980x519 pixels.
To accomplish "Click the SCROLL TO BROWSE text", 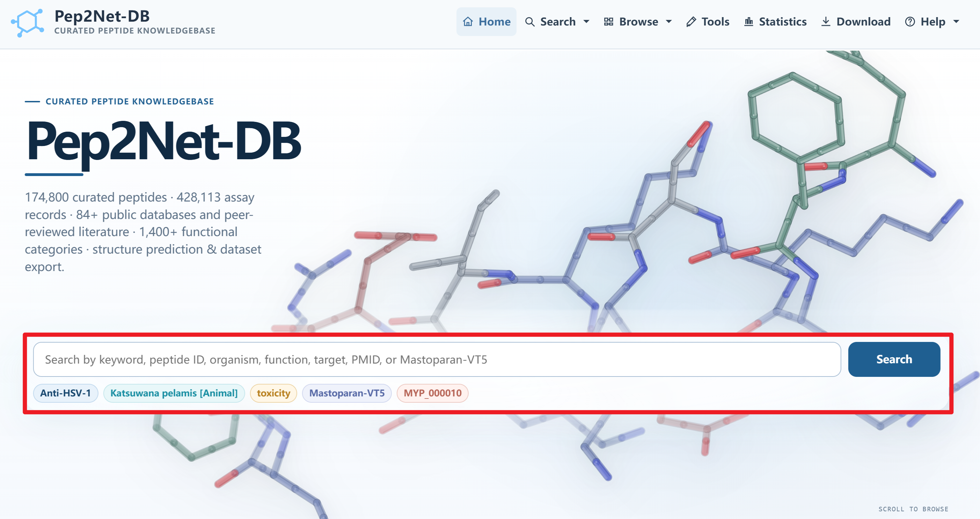I will pyautogui.click(x=913, y=509).
